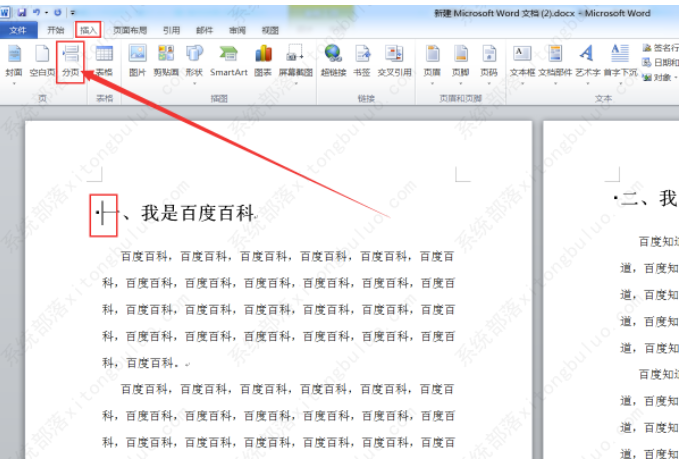
Task: Open the 文件 tab
Action: [18, 30]
